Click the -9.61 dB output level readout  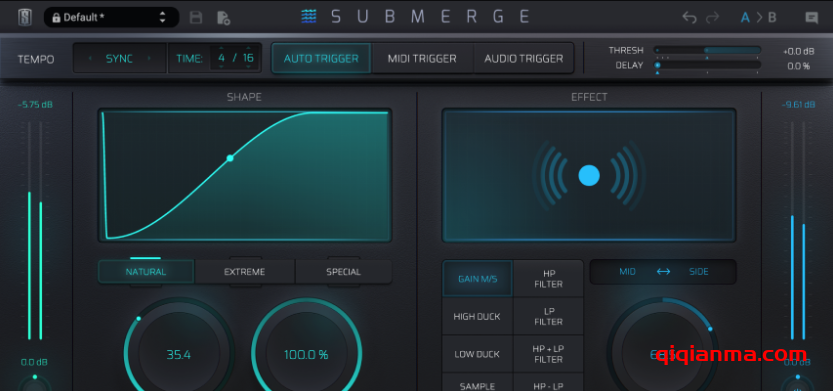(798, 105)
